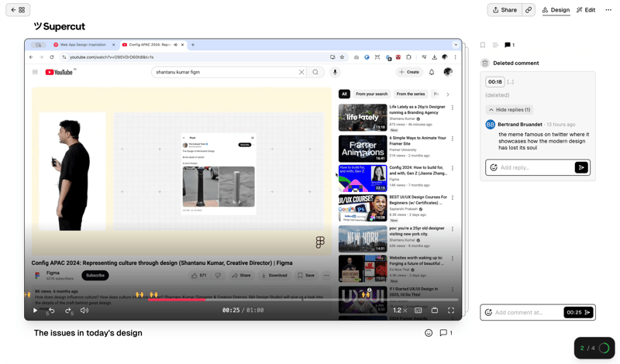Open the comments tab showing 1

point(509,45)
